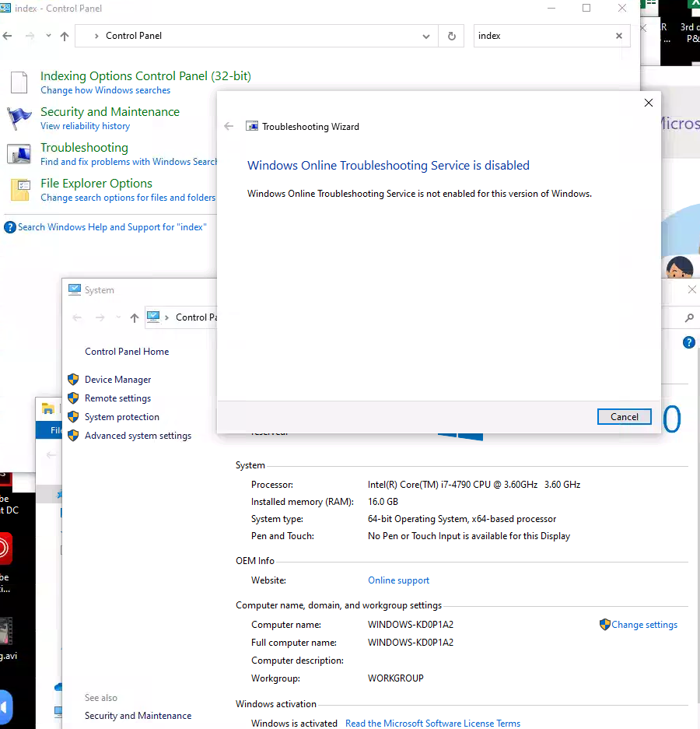Viewport: 700px width, 729px height.
Task: Go up one level in index Control Panel
Action: pos(65,36)
